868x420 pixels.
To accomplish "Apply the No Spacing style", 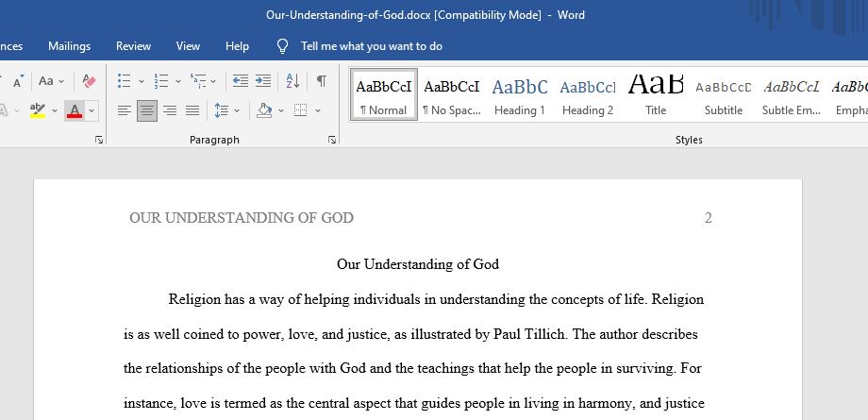I will [x=452, y=94].
